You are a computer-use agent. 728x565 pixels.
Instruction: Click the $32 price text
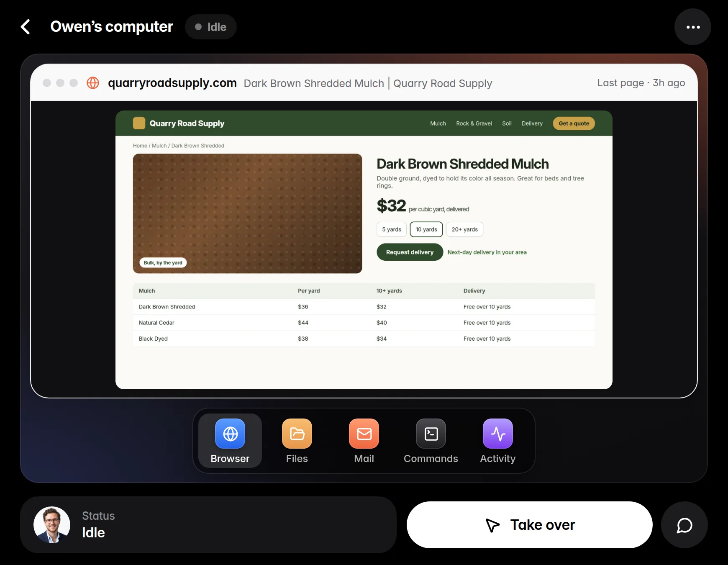point(391,205)
